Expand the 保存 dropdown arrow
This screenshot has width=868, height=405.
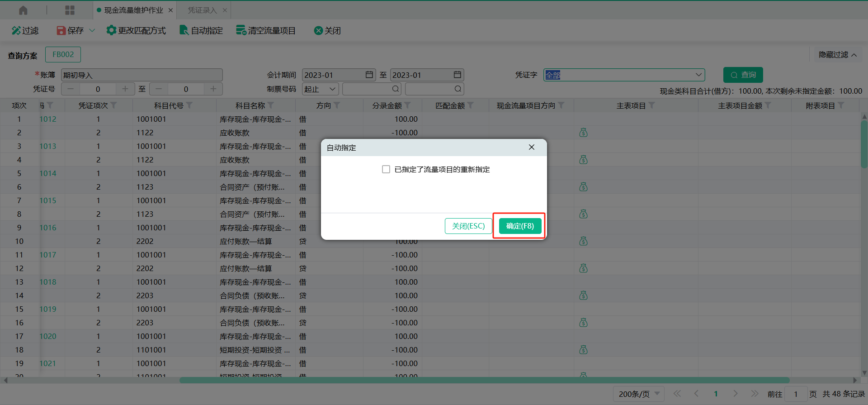[x=92, y=30]
